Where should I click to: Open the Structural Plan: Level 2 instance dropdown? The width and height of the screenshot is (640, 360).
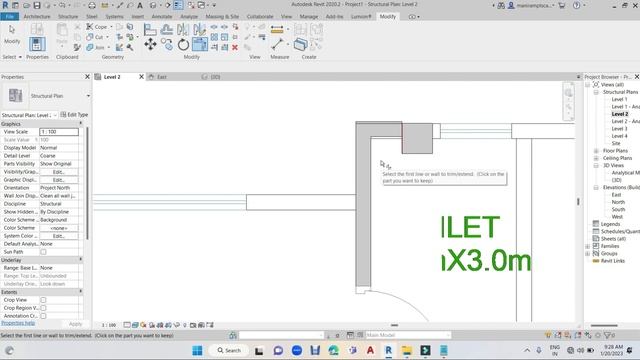point(55,115)
